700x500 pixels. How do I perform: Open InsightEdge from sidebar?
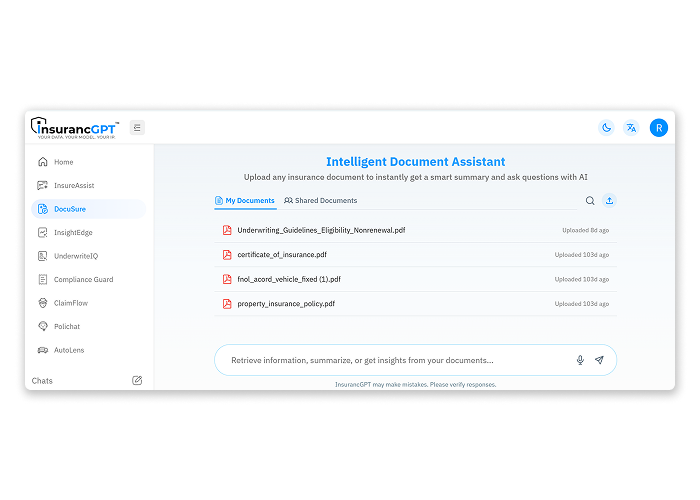(x=88, y=232)
